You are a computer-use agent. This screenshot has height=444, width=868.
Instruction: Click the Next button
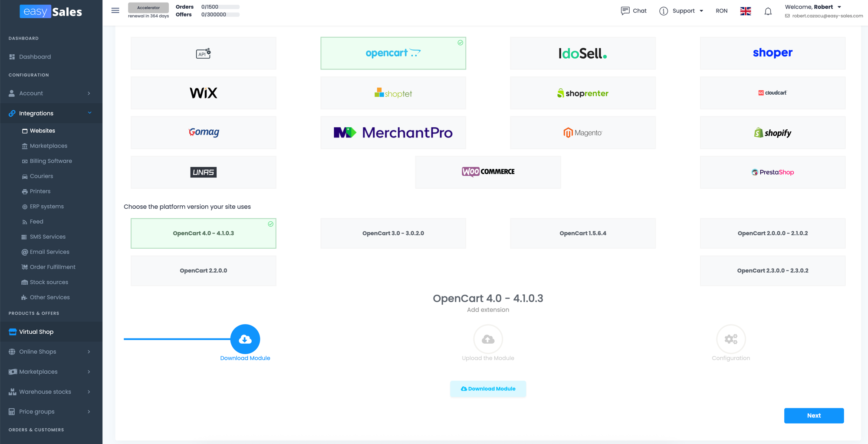[814, 415]
